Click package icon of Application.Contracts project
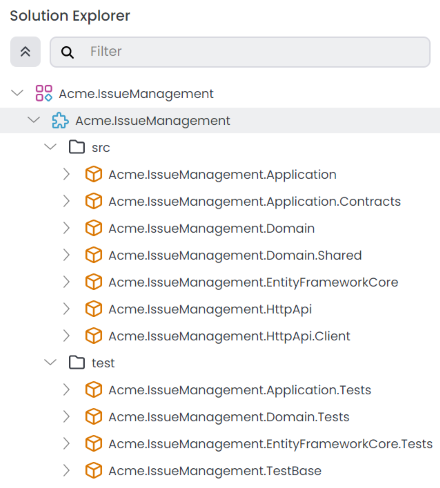Viewport: 440px width, 488px height. point(94,201)
